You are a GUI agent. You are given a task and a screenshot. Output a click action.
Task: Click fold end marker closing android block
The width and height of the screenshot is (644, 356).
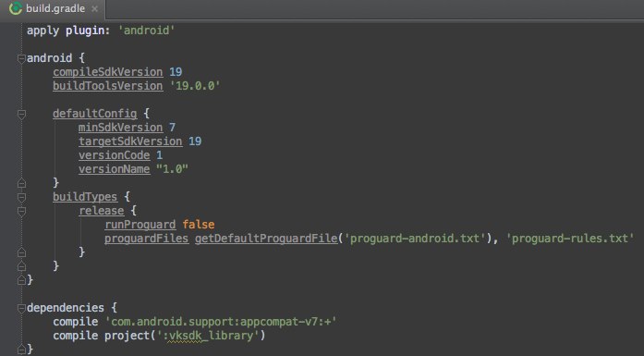[22, 280]
